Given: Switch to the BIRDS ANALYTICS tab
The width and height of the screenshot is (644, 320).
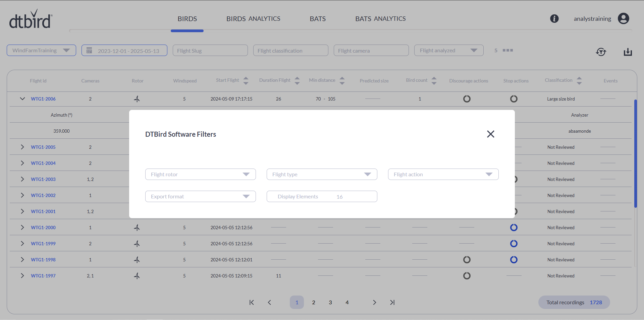Looking at the screenshot, I should tap(253, 19).
